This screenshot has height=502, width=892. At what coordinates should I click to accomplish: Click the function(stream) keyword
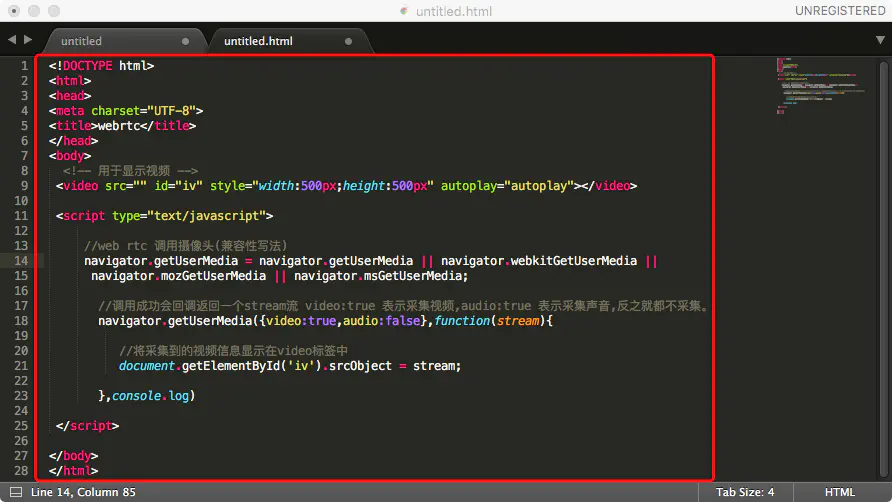coord(490,320)
